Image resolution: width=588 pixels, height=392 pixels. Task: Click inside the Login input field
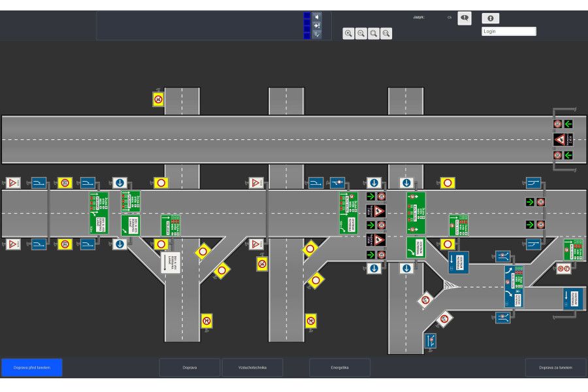click(x=508, y=31)
